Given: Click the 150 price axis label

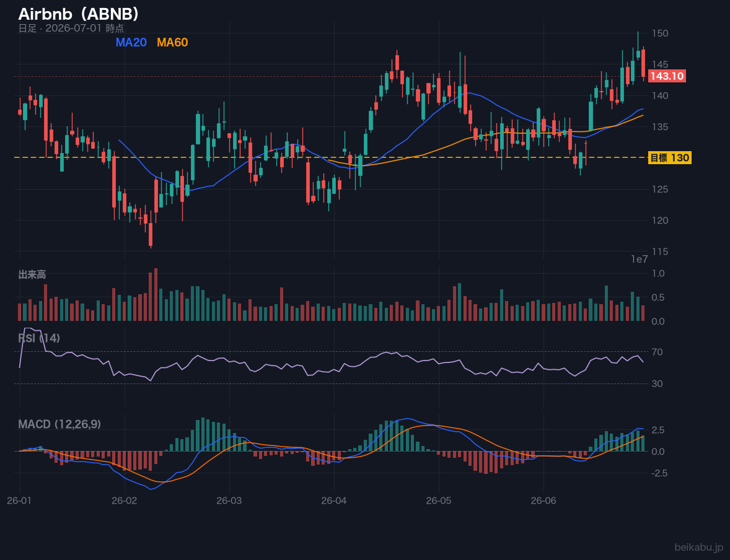Looking at the screenshot, I should pyautogui.click(x=660, y=33).
